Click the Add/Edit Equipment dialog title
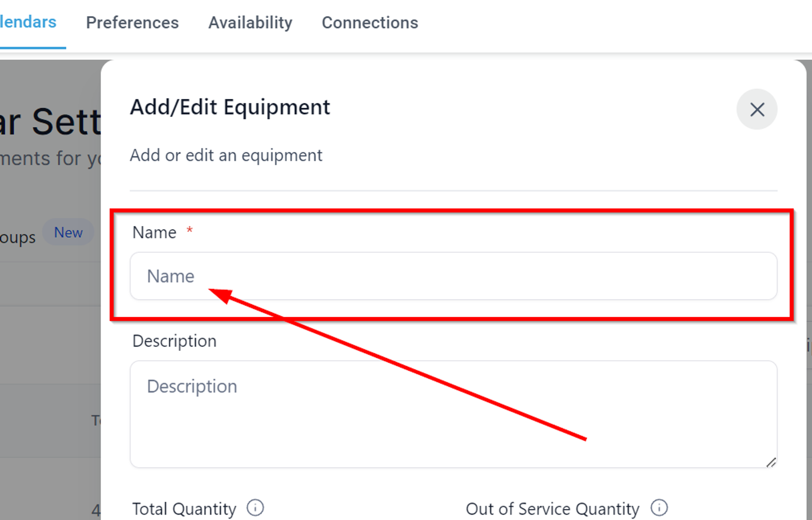 click(230, 107)
